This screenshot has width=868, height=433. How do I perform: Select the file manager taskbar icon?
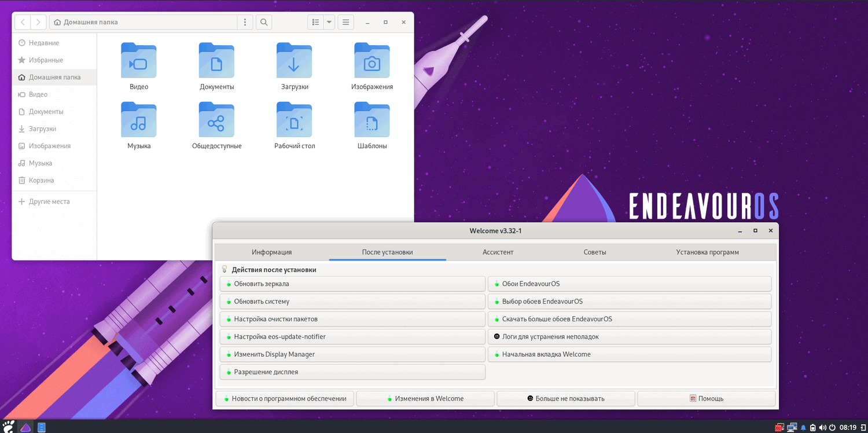[x=41, y=427]
